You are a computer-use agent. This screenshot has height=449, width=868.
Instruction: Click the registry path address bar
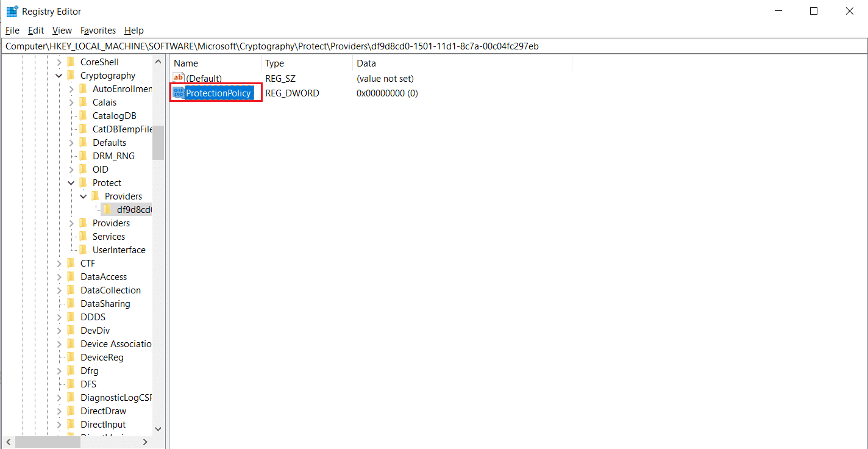point(434,46)
